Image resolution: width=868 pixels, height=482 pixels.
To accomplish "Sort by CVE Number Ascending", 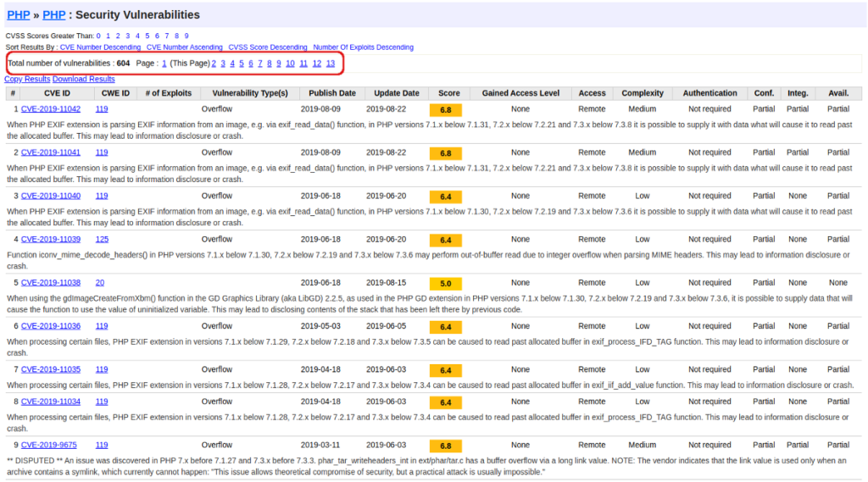I will [184, 47].
